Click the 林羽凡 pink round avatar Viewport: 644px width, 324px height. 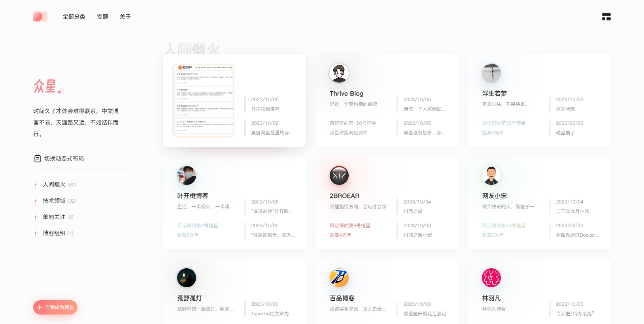click(491, 278)
